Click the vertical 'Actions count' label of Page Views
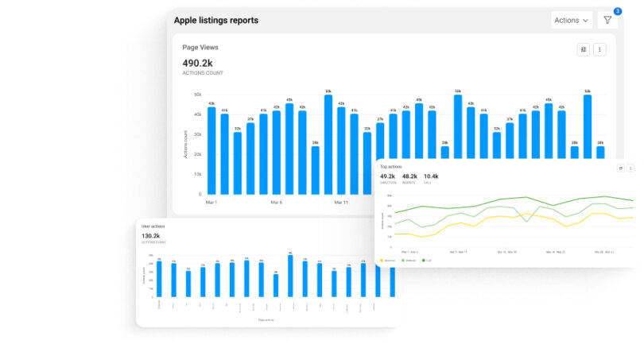Viewport: 644px width, 348px height. (185, 144)
